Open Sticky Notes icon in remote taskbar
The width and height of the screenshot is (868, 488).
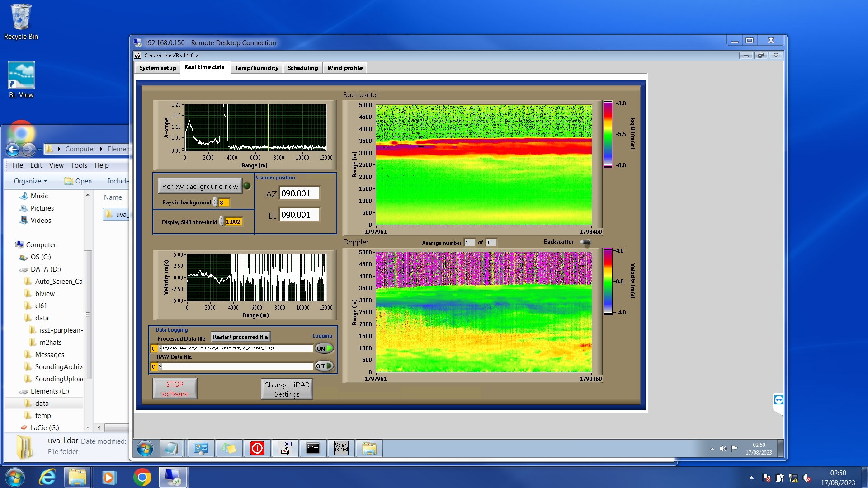[229, 448]
